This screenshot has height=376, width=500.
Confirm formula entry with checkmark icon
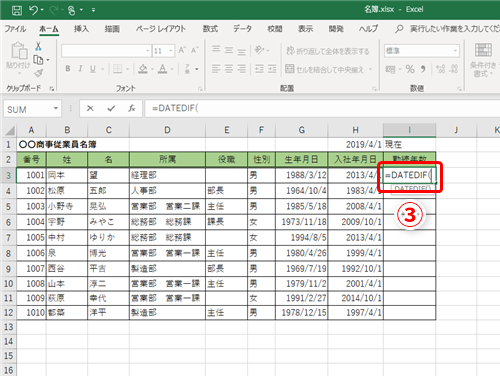pos(111,108)
